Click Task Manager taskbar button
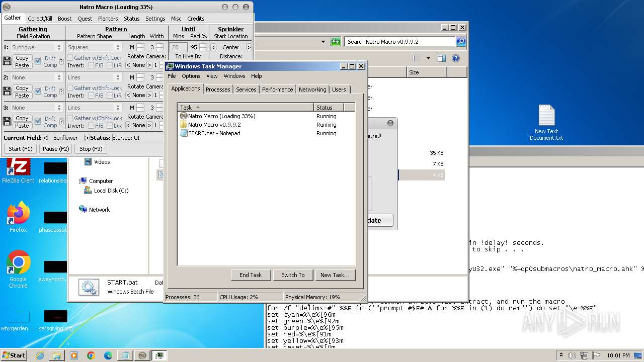This screenshot has width=644, height=362. click(x=159, y=355)
